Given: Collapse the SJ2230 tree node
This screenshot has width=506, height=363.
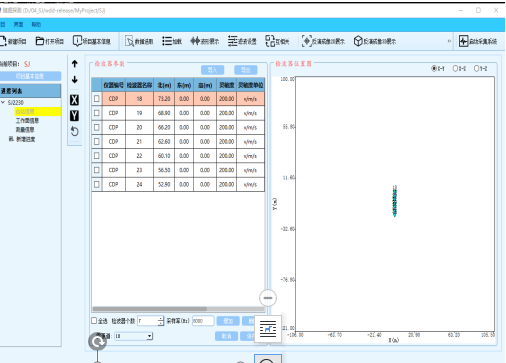Looking at the screenshot, I should coord(3,102).
